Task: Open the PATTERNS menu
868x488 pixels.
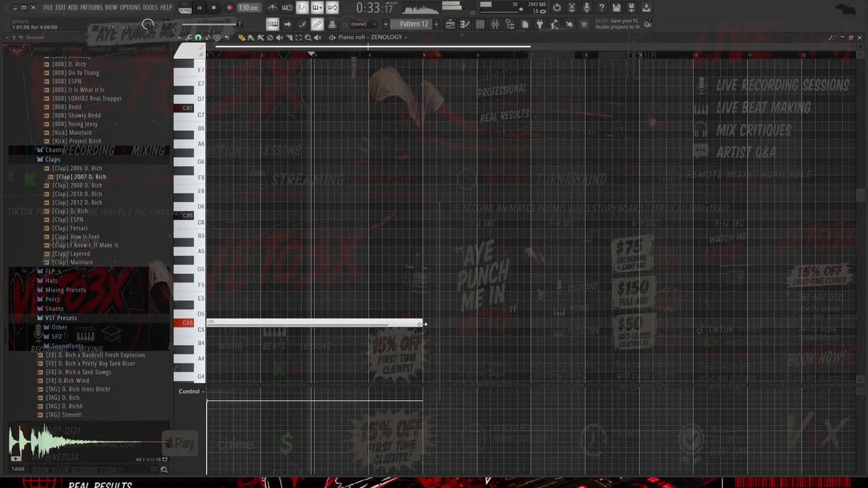Action: [x=92, y=7]
